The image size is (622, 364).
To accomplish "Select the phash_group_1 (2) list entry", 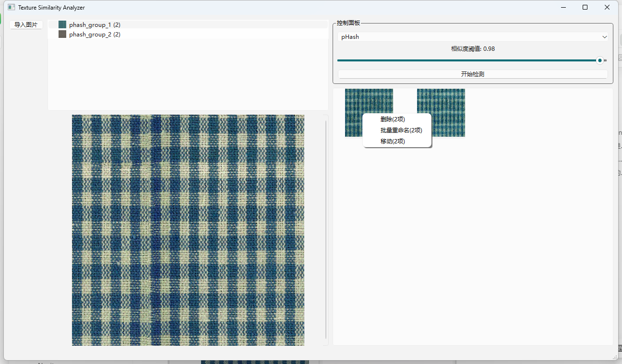I will [95, 24].
